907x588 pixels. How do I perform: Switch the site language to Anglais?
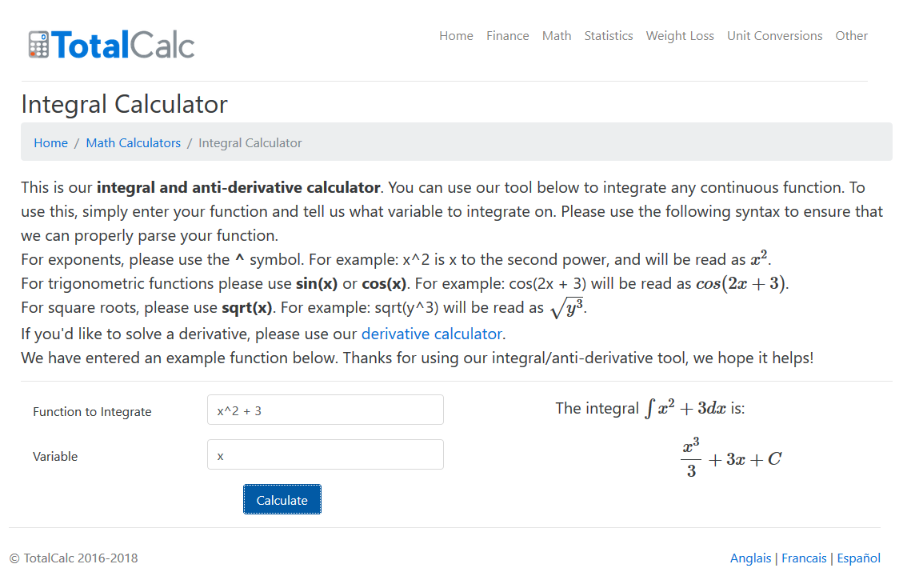click(x=750, y=558)
